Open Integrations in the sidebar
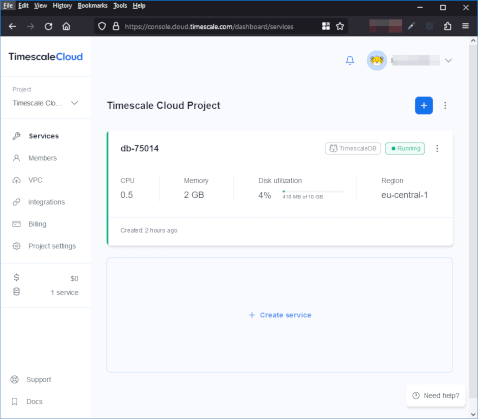This screenshot has height=419, width=478. [x=47, y=202]
